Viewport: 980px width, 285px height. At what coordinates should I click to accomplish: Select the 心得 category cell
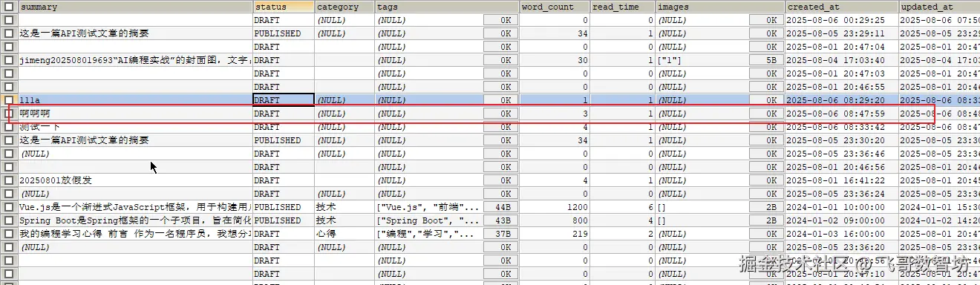point(344,234)
